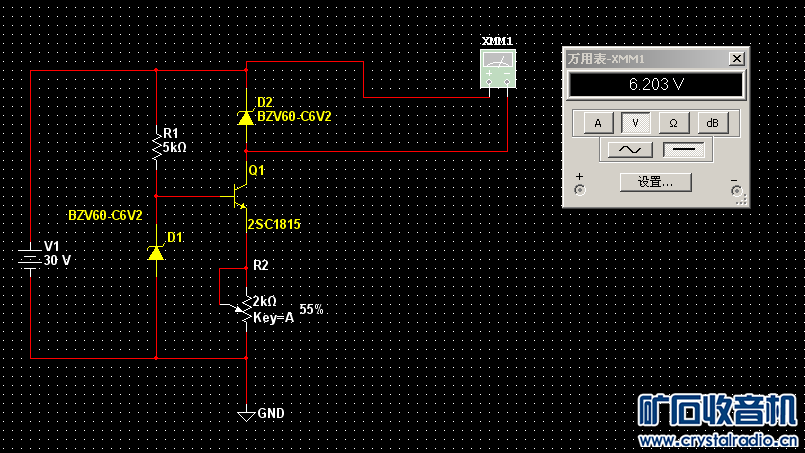The width and height of the screenshot is (805, 453).
Task: Select DC straight line signal mode
Action: click(684, 150)
